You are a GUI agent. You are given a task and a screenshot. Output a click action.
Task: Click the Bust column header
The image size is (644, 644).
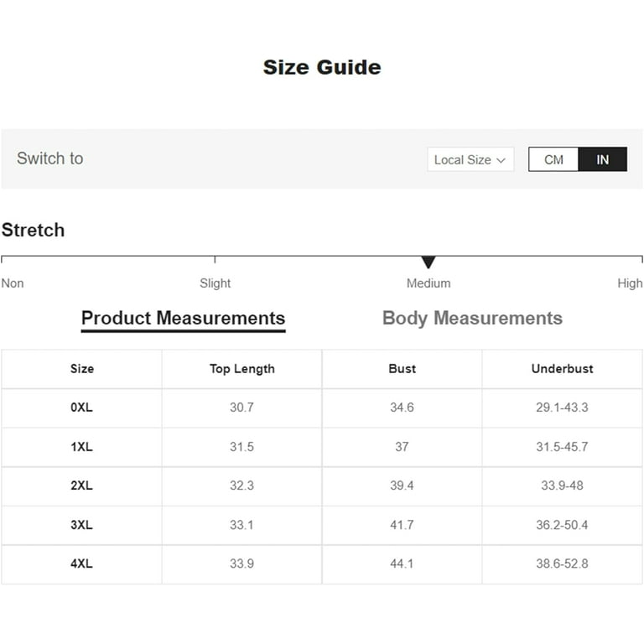coord(402,369)
